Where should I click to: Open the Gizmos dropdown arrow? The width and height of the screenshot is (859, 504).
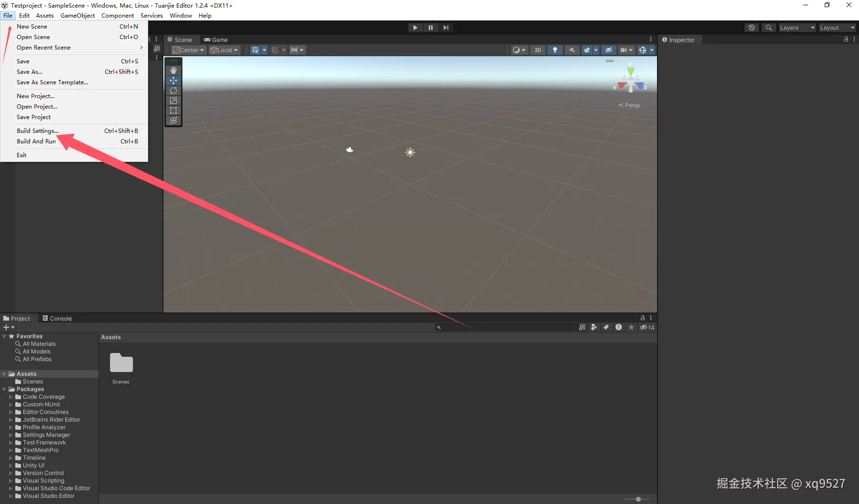652,50
